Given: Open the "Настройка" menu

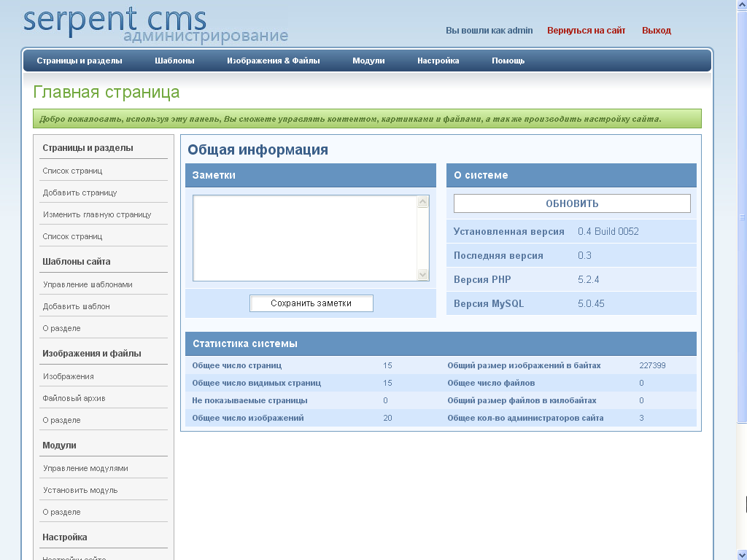Looking at the screenshot, I should 438,61.
